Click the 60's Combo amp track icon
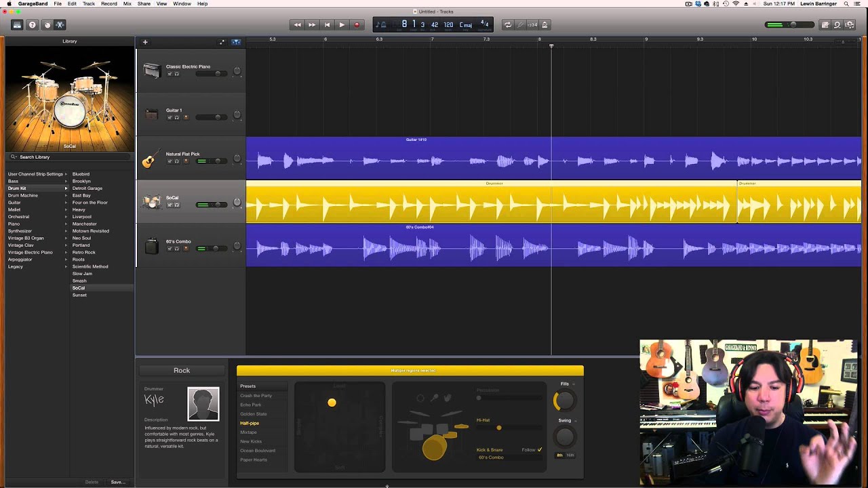Image resolution: width=868 pixels, height=488 pixels. click(152, 246)
